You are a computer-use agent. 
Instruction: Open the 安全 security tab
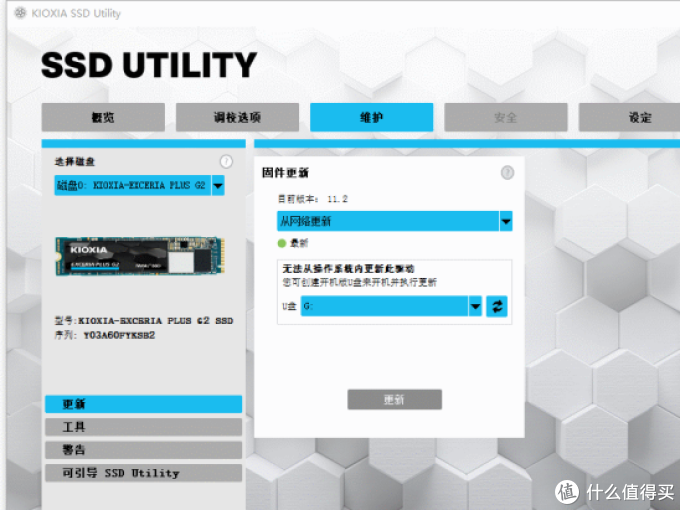506,117
